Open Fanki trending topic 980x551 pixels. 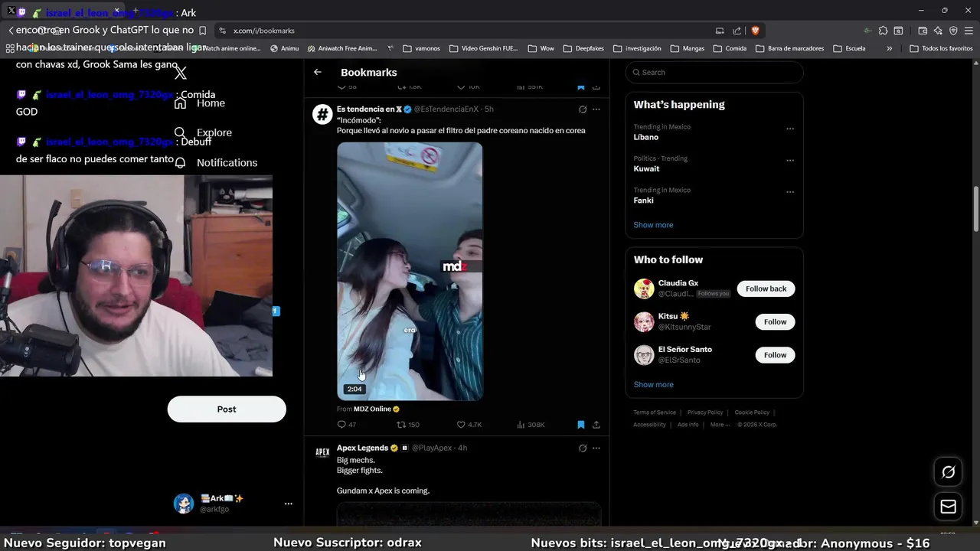point(643,200)
